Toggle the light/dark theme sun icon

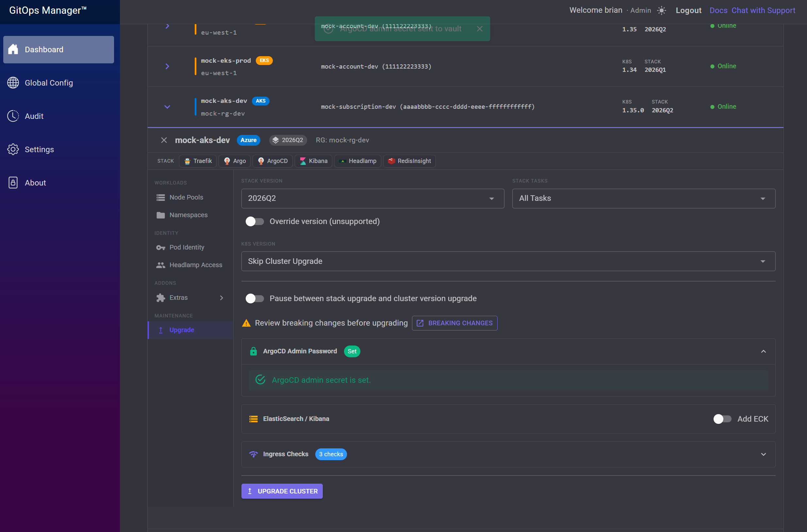click(661, 10)
